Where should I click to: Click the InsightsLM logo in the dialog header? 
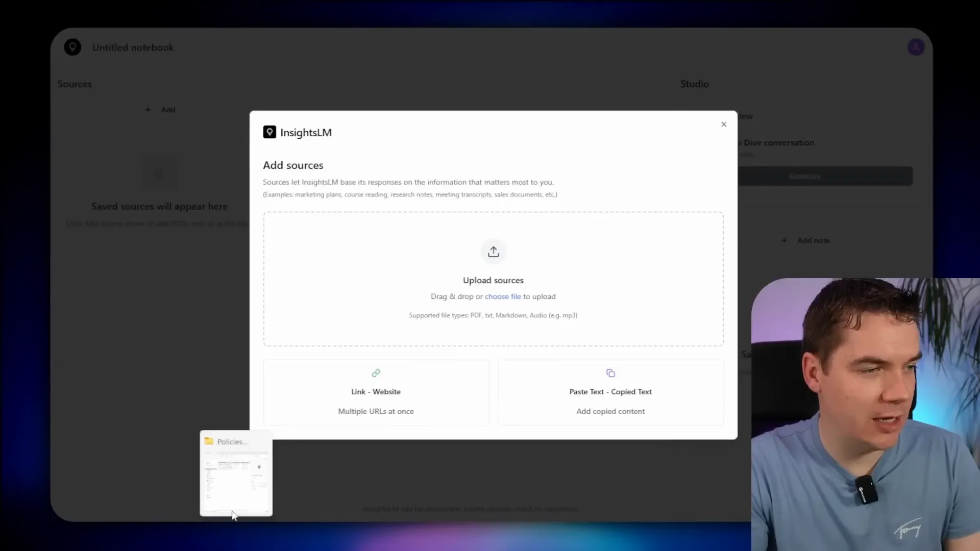269,132
